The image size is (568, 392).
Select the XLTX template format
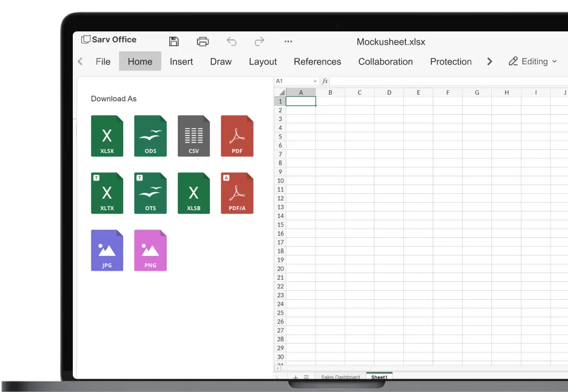[107, 193]
